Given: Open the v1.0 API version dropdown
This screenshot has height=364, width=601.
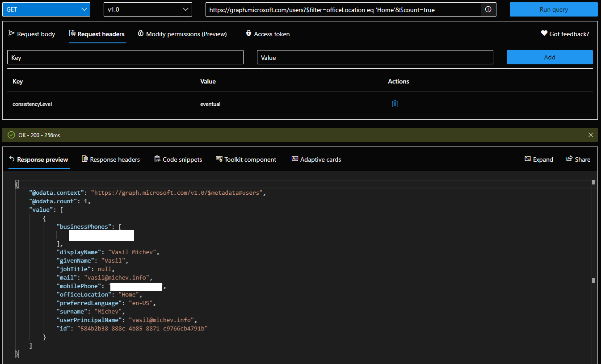Looking at the screenshot, I should pos(148,9).
